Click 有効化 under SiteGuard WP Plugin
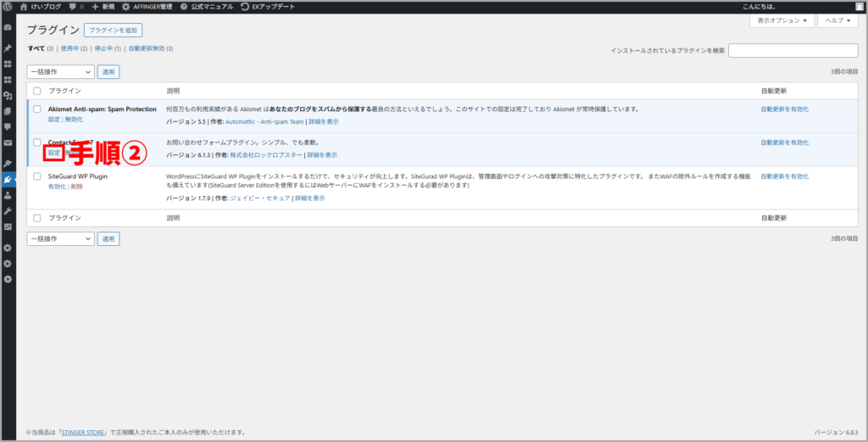 point(57,186)
